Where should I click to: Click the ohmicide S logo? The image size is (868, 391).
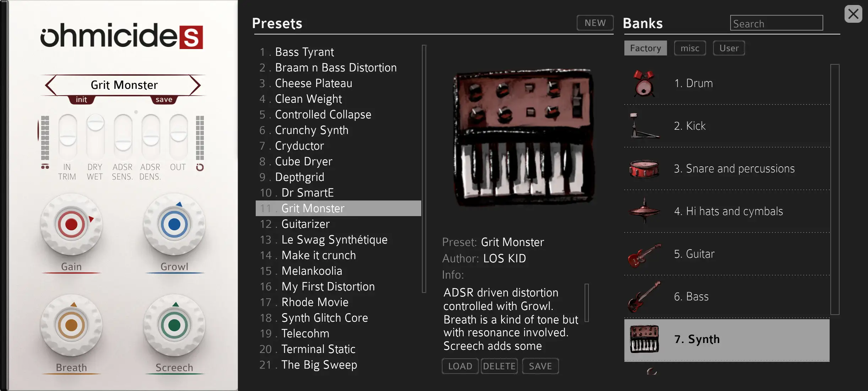121,36
